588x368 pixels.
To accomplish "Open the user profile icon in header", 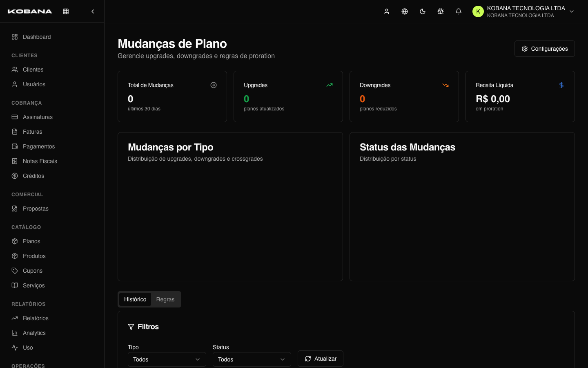I will click(387, 11).
